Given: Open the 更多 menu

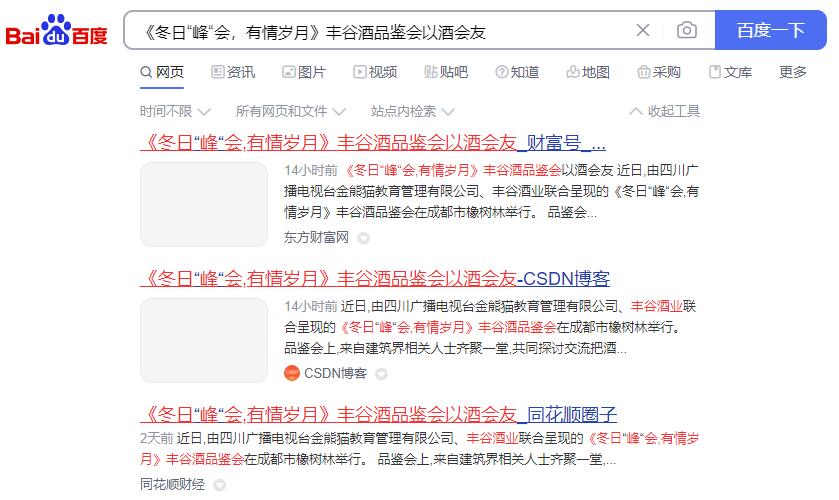Looking at the screenshot, I should (792, 72).
